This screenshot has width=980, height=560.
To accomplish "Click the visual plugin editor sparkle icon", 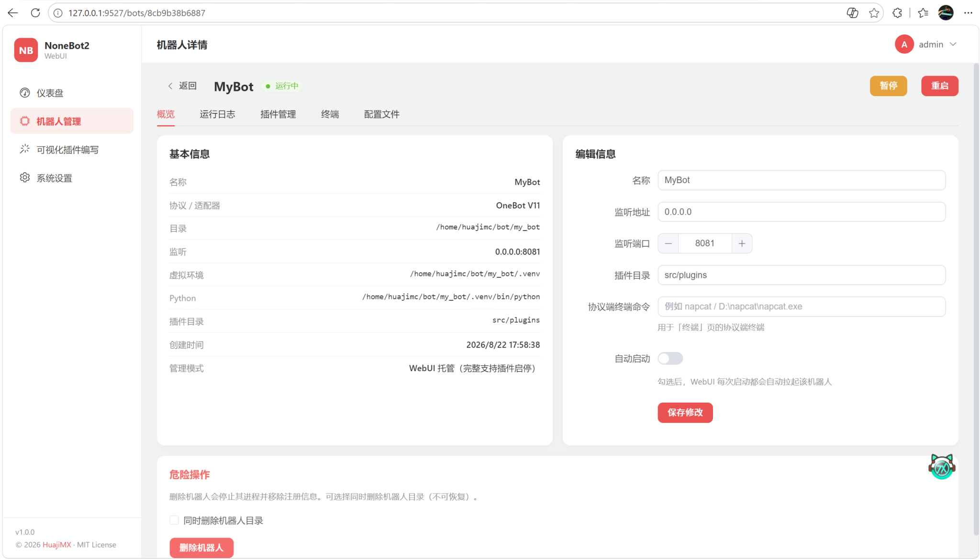I will 25,149.
